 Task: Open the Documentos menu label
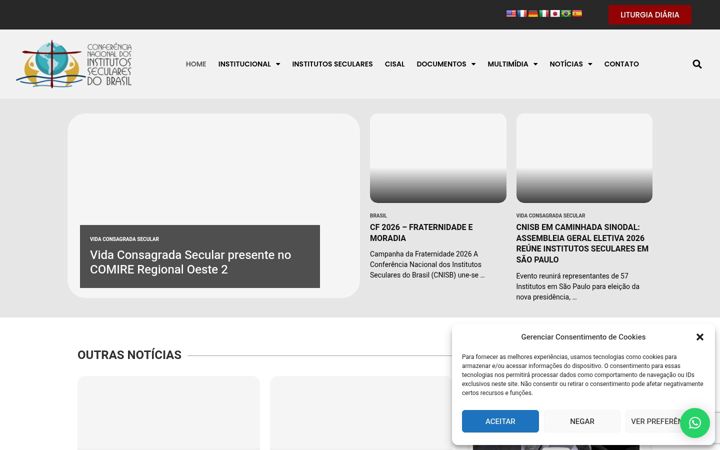441,64
